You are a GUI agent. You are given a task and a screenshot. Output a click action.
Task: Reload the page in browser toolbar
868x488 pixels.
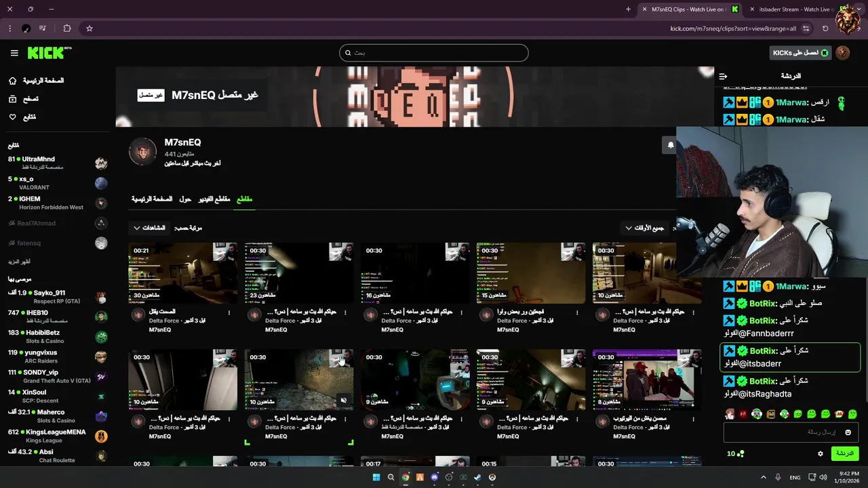point(825,28)
